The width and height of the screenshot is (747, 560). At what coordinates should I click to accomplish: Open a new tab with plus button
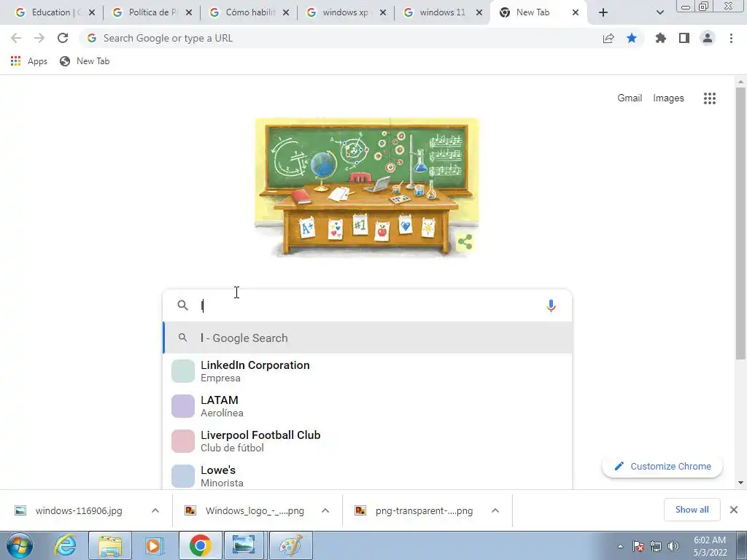click(x=603, y=12)
